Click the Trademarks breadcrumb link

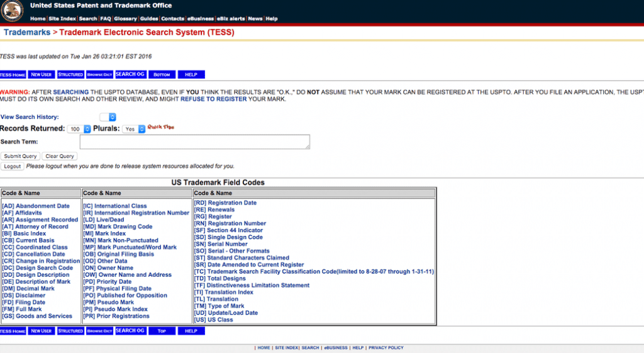(x=27, y=33)
